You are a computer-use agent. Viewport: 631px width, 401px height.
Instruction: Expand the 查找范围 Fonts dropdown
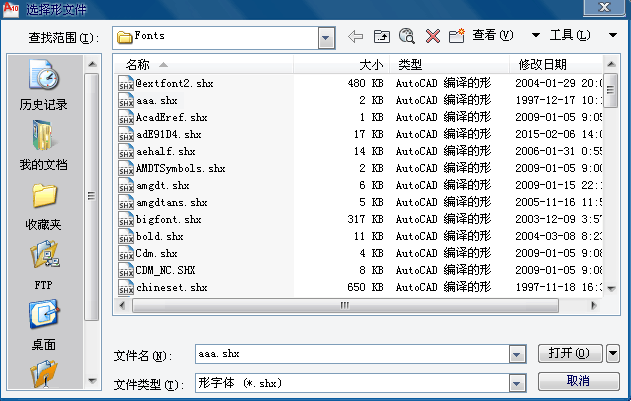click(x=326, y=38)
